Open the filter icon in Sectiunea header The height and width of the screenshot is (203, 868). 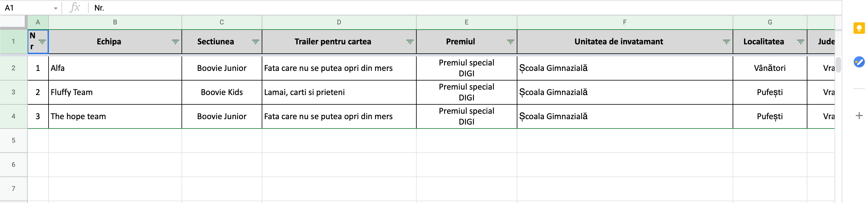pos(255,42)
